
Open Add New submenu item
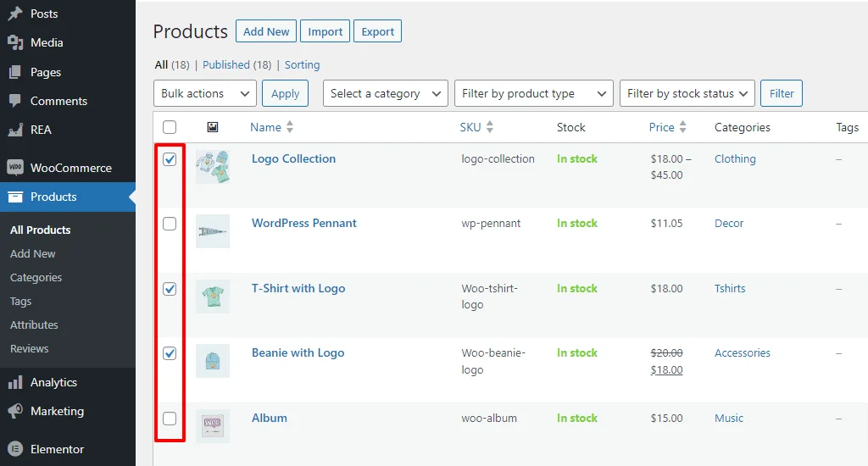33,253
